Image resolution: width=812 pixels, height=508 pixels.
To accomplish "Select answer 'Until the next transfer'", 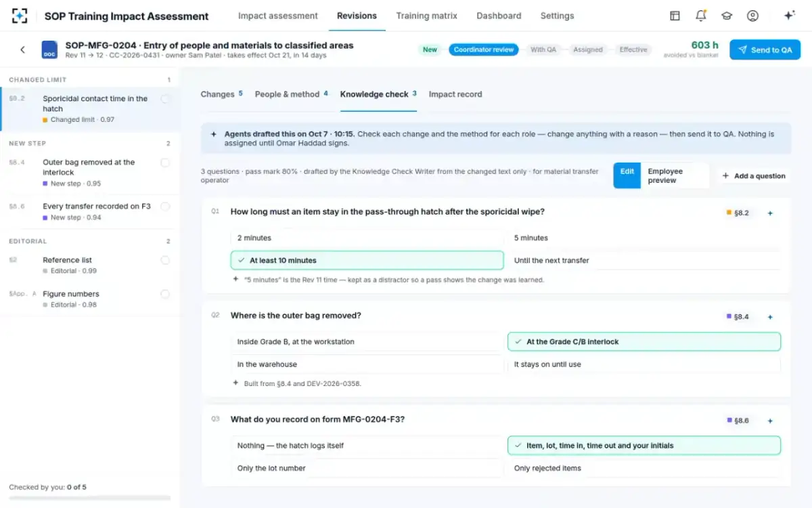I will pyautogui.click(x=644, y=260).
